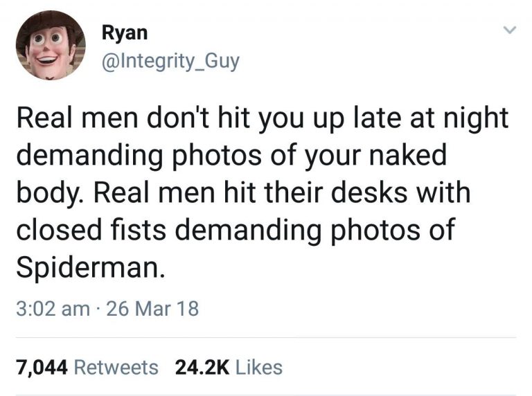View the 7,044 count number

(x=41, y=366)
